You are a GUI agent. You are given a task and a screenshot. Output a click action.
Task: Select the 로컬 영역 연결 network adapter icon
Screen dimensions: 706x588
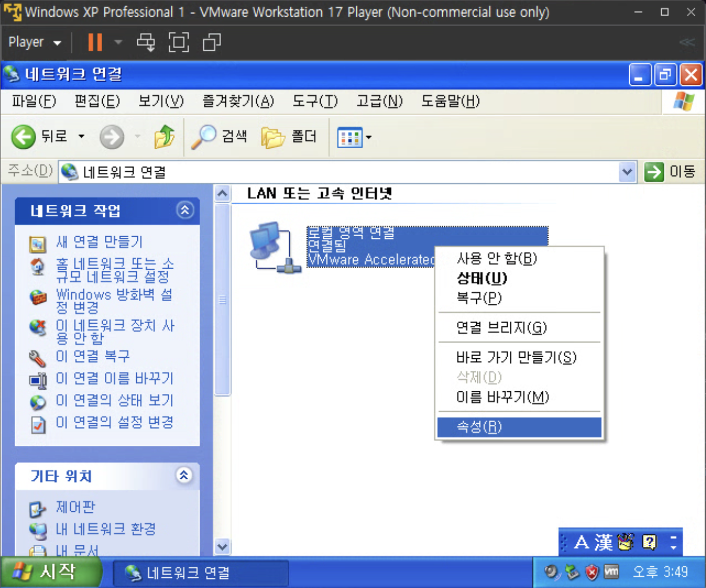(274, 247)
